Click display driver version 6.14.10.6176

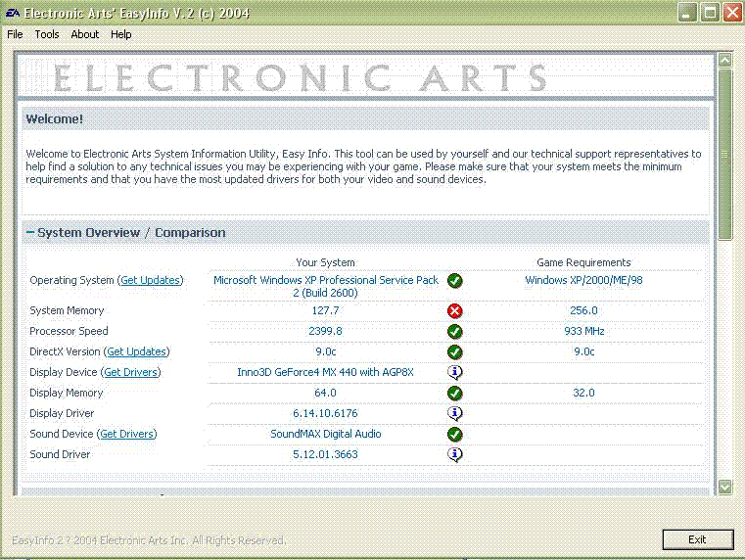[325, 413]
